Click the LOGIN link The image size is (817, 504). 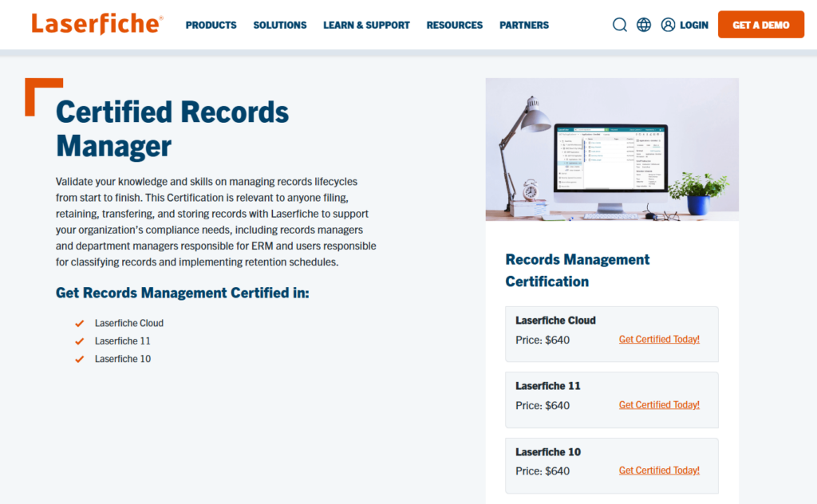(x=694, y=25)
